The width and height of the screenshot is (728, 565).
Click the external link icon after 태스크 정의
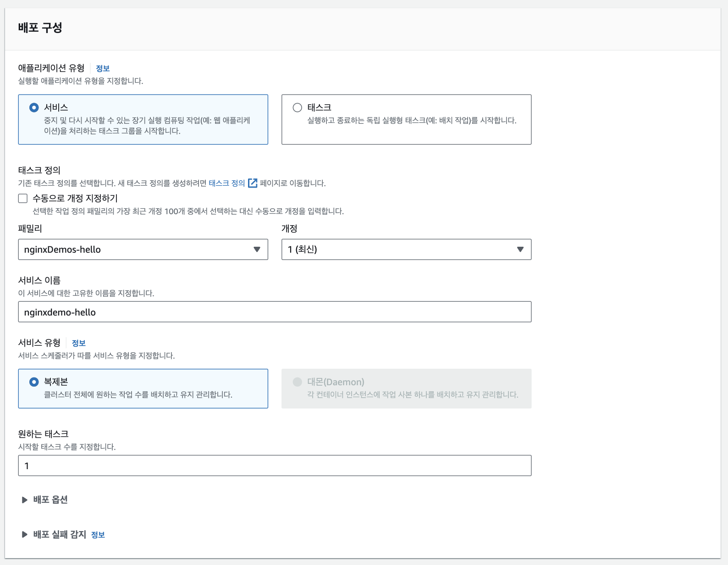[x=253, y=183]
